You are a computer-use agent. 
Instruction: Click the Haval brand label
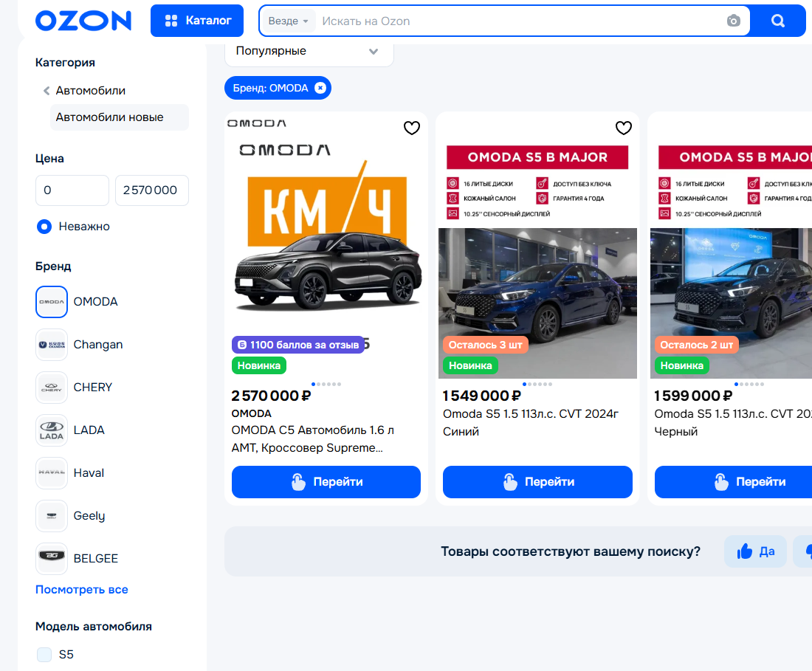click(x=89, y=473)
